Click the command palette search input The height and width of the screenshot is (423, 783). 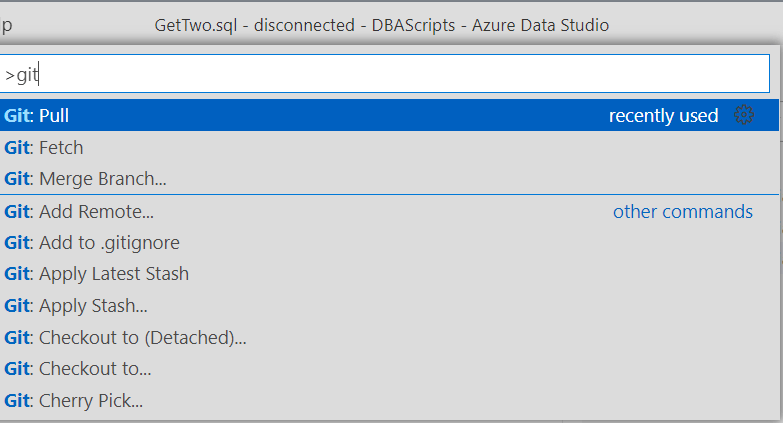[390, 75]
